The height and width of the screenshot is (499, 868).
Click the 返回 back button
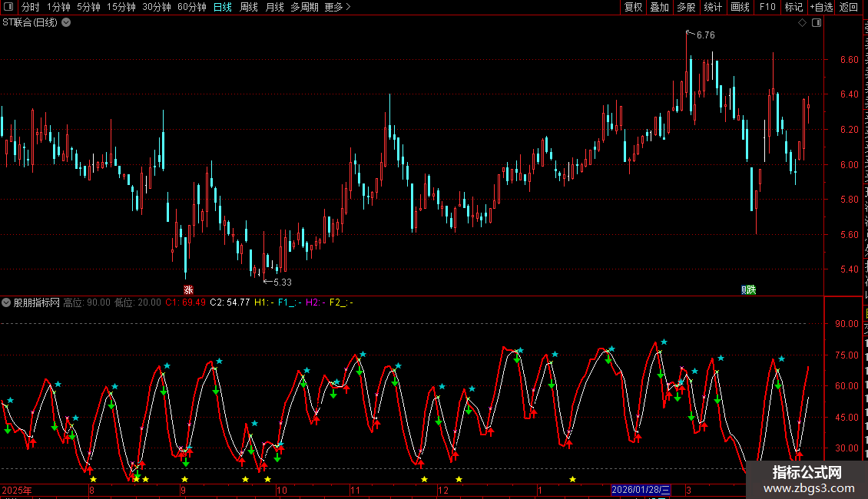click(x=849, y=7)
